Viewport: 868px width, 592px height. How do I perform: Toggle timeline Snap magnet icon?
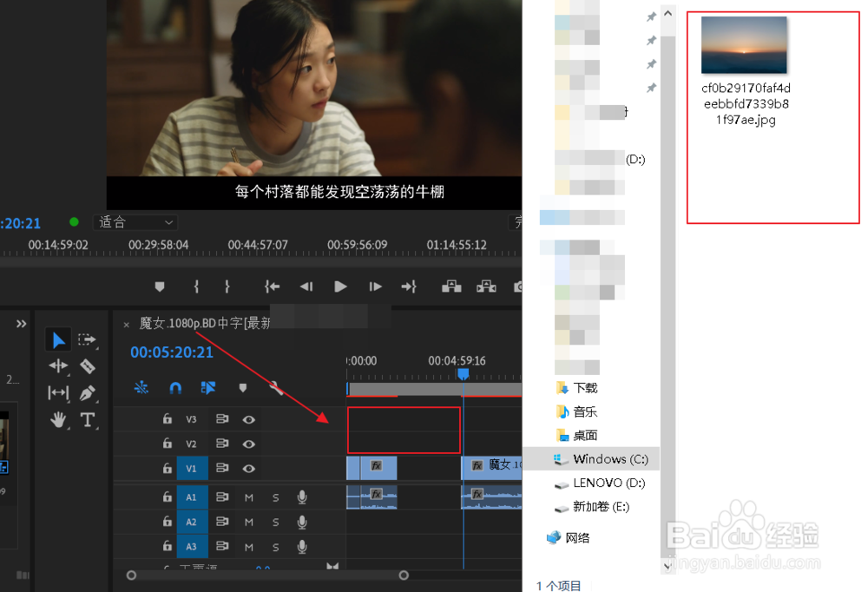pyautogui.click(x=175, y=388)
